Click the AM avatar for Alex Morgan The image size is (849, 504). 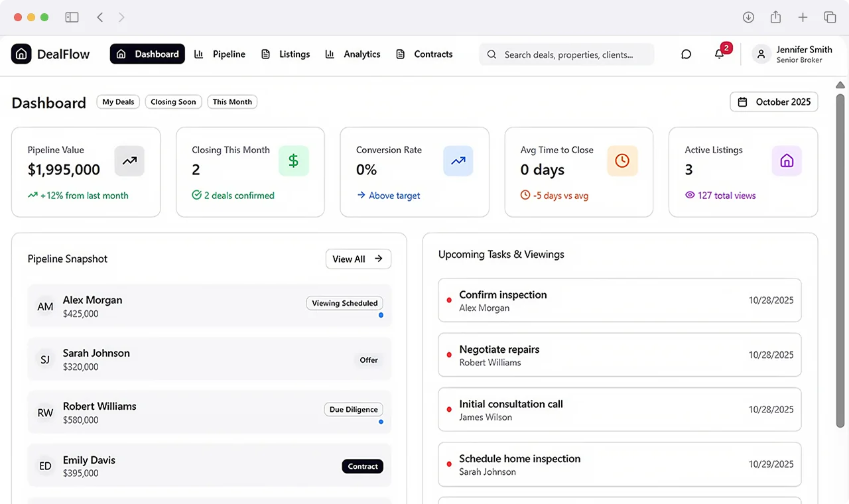tap(45, 306)
